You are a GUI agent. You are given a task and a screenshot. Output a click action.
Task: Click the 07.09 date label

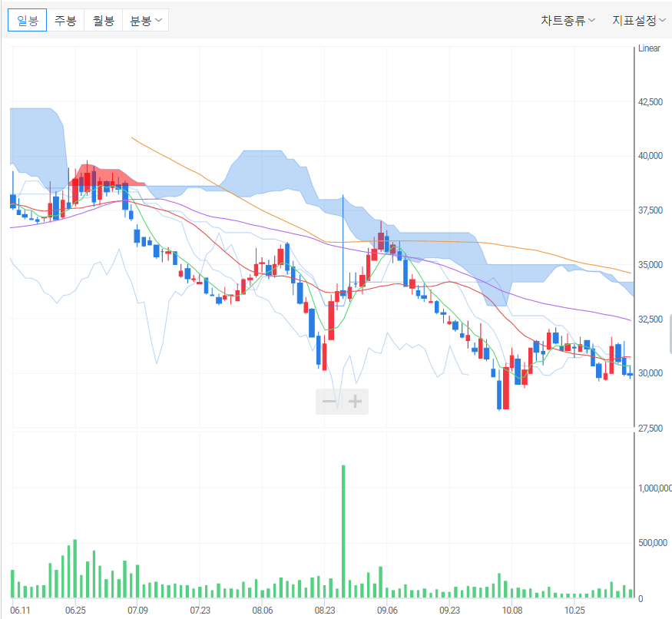point(137,610)
